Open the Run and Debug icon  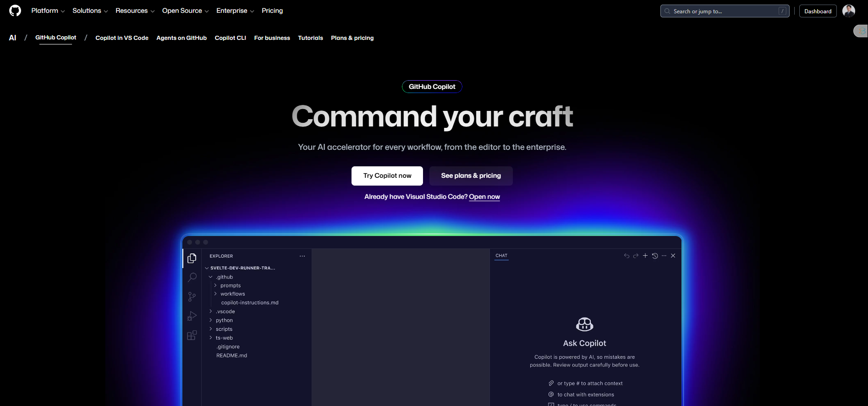(x=192, y=316)
